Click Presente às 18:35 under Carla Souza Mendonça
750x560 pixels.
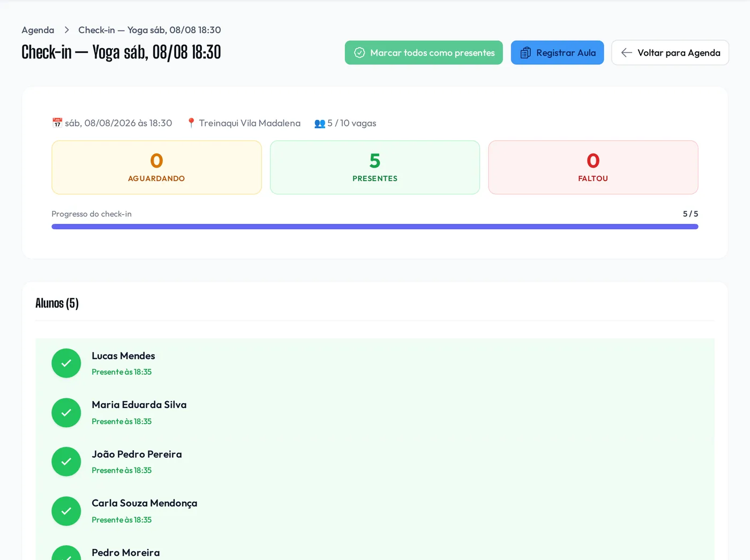point(122,520)
